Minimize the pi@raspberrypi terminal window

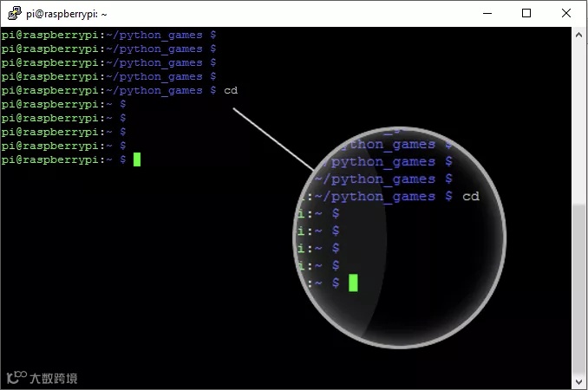tap(487, 14)
